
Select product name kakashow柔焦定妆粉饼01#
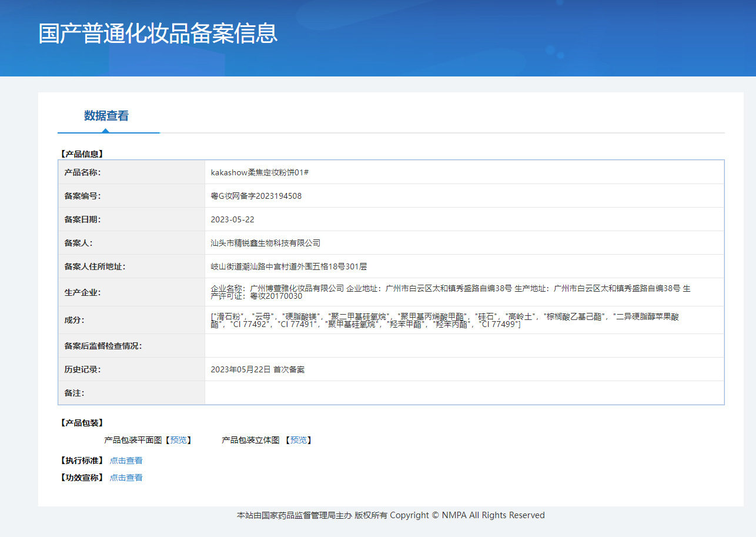260,172
